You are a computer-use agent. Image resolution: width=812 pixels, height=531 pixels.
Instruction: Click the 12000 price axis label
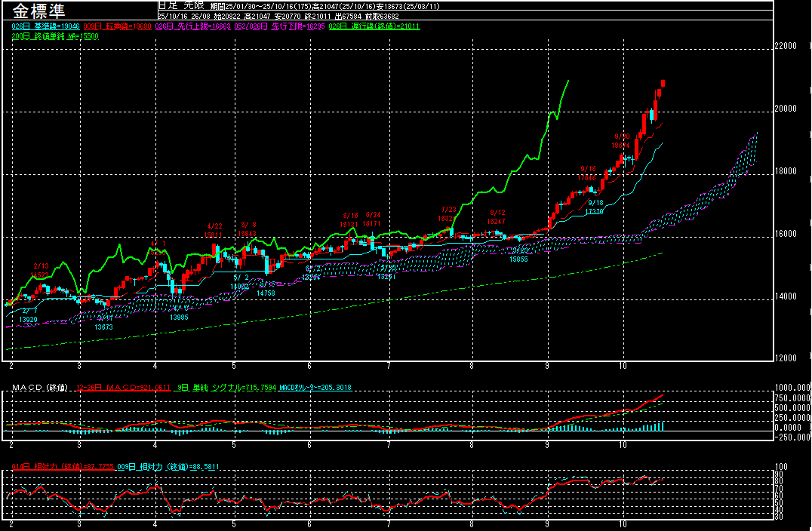click(786, 358)
